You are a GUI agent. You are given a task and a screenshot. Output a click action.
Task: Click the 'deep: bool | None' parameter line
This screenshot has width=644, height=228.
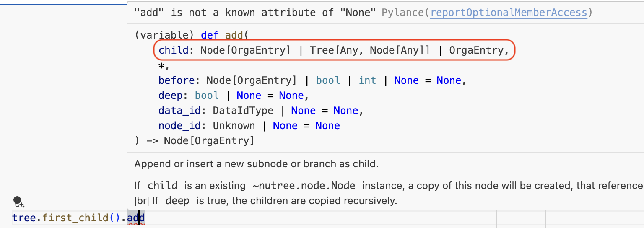[x=234, y=96]
